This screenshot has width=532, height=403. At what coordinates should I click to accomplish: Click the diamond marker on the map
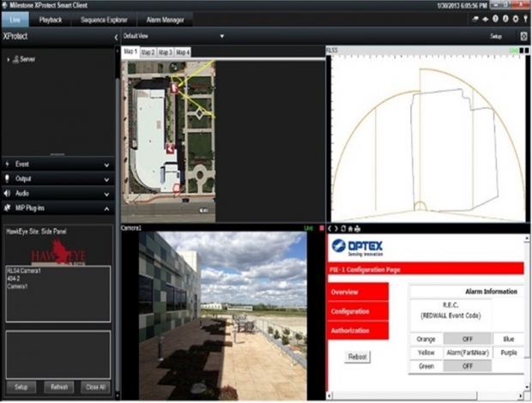[x=199, y=113]
